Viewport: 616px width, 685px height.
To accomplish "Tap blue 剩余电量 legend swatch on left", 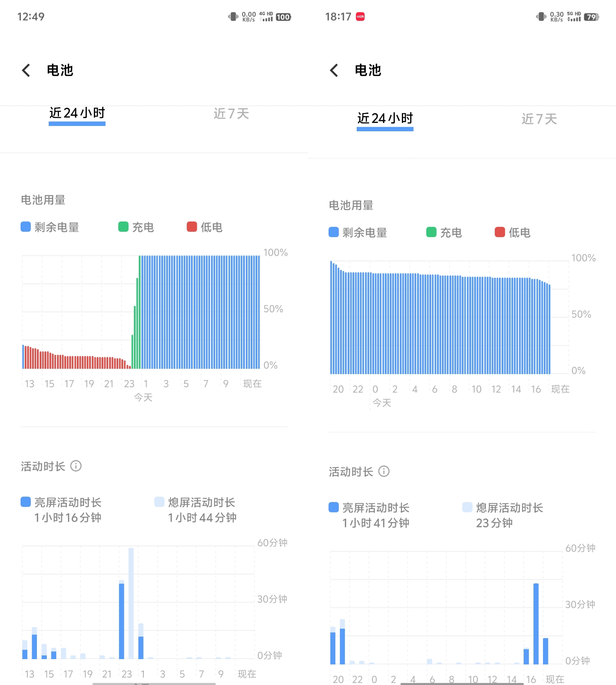I will (25, 227).
